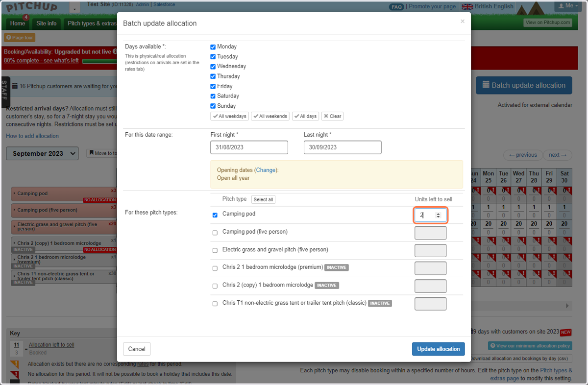Click the All weekends button
588x385 pixels.
pyautogui.click(x=270, y=116)
